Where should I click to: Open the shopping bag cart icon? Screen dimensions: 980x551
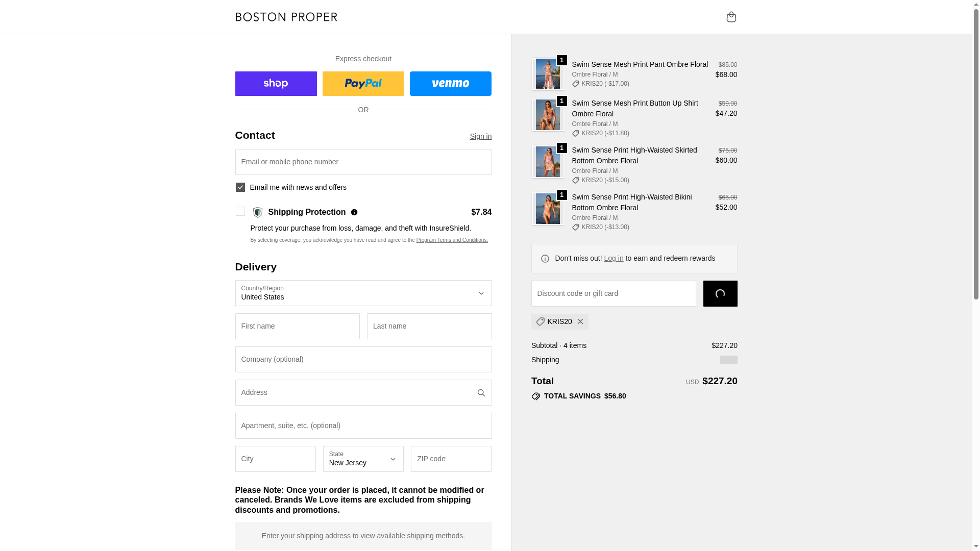pos(731,17)
